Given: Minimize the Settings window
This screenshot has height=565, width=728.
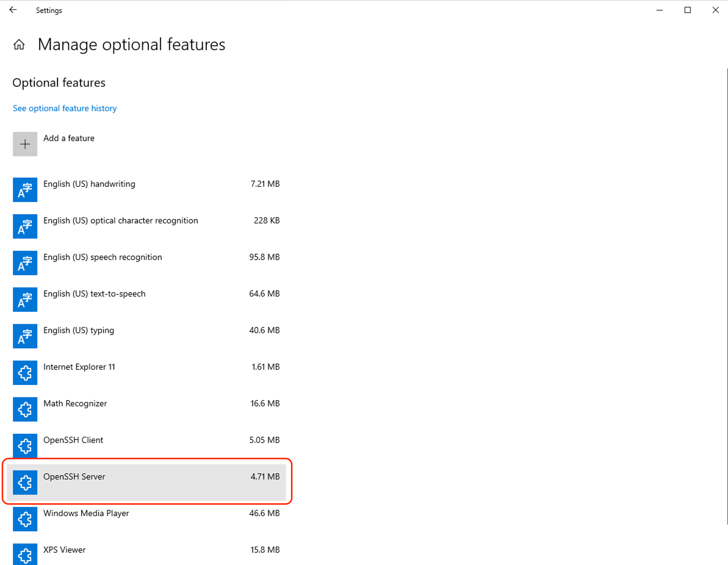Looking at the screenshot, I should point(659,10).
